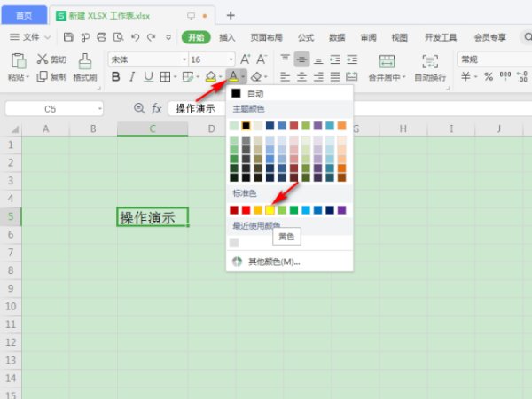Image resolution: width=532 pixels, height=399 pixels.
Task: Open the 文件 menu dropdown
Action: coord(30,37)
